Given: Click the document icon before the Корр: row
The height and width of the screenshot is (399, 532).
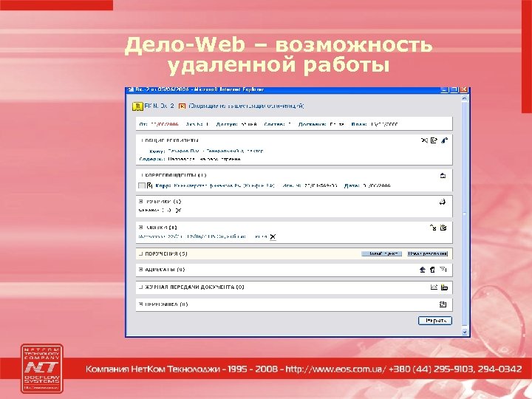Looking at the screenshot, I should 149,185.
